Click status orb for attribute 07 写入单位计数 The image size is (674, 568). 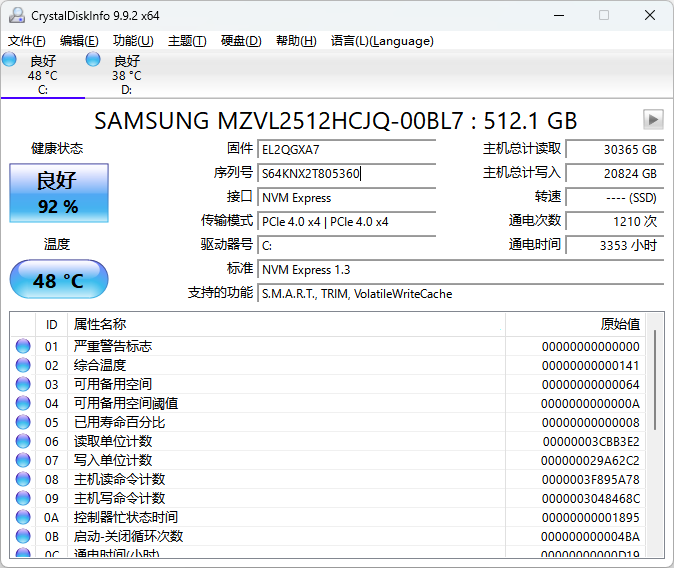(x=23, y=460)
